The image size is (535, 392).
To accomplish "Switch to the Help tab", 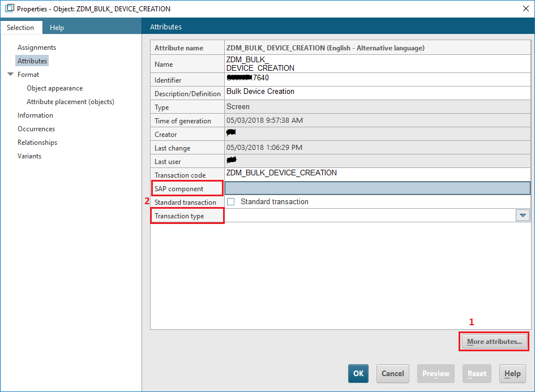I will click(x=57, y=27).
